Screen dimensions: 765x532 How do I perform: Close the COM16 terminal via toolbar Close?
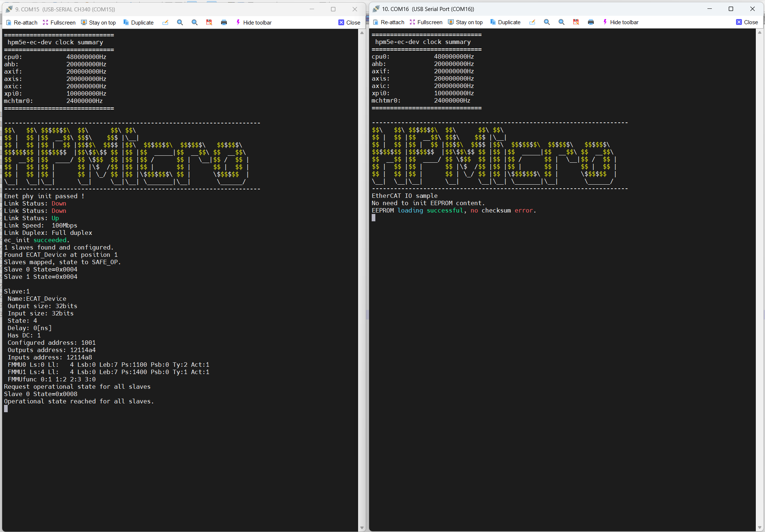click(747, 22)
